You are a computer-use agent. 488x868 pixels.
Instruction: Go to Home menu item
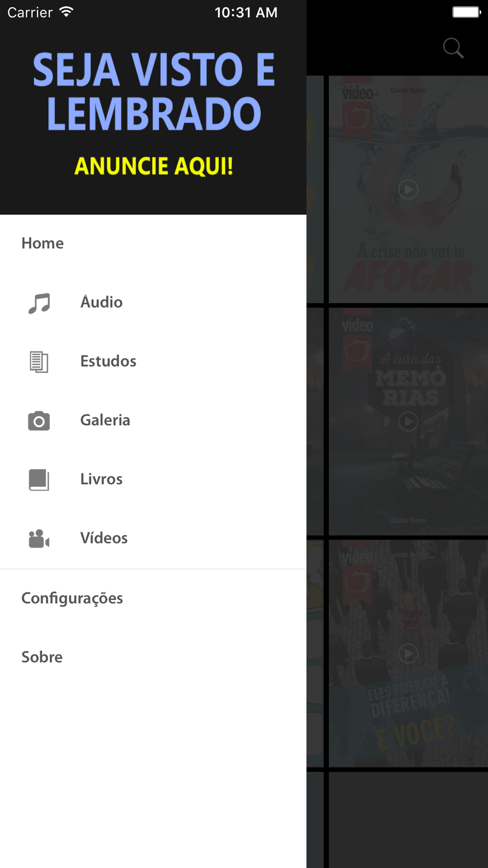pos(42,243)
